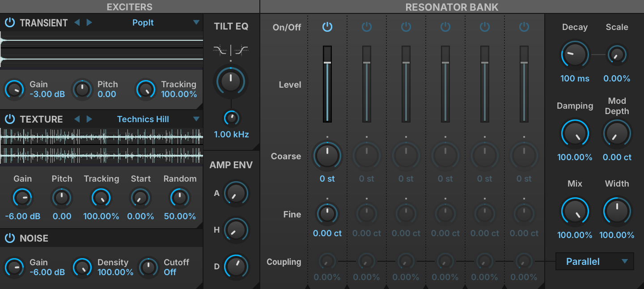Click the first resonator Coarse knob
Viewport: 644px width, 289px height.
[327, 155]
